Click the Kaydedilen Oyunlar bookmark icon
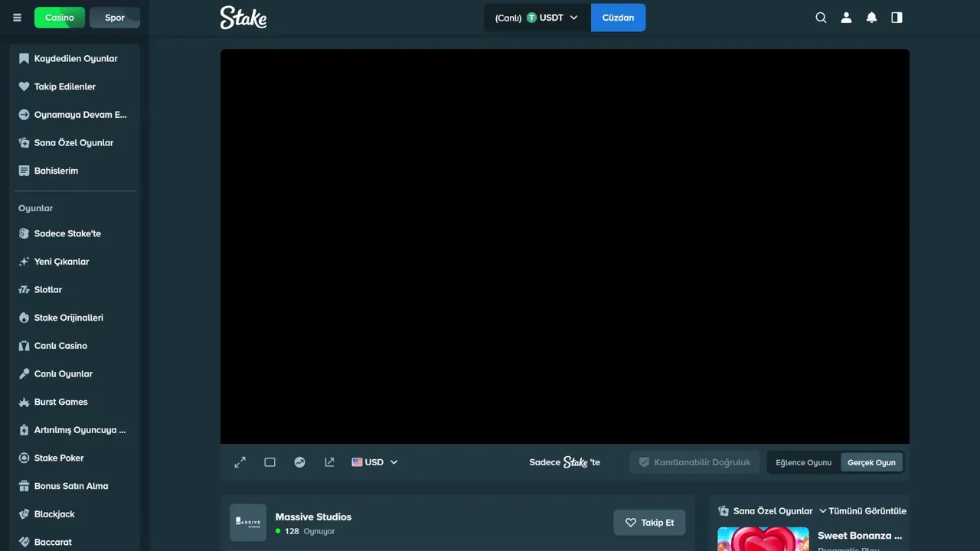This screenshot has height=551, width=980. (24, 58)
